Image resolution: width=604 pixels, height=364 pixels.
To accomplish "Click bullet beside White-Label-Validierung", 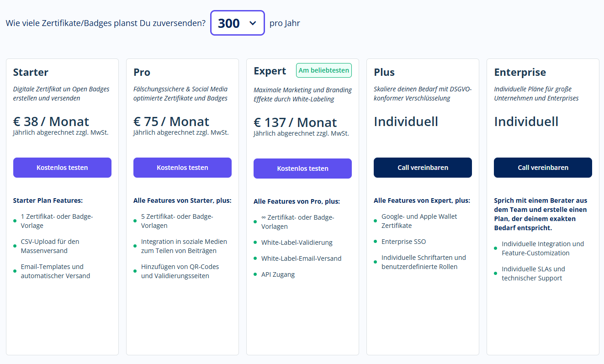I will (255, 243).
